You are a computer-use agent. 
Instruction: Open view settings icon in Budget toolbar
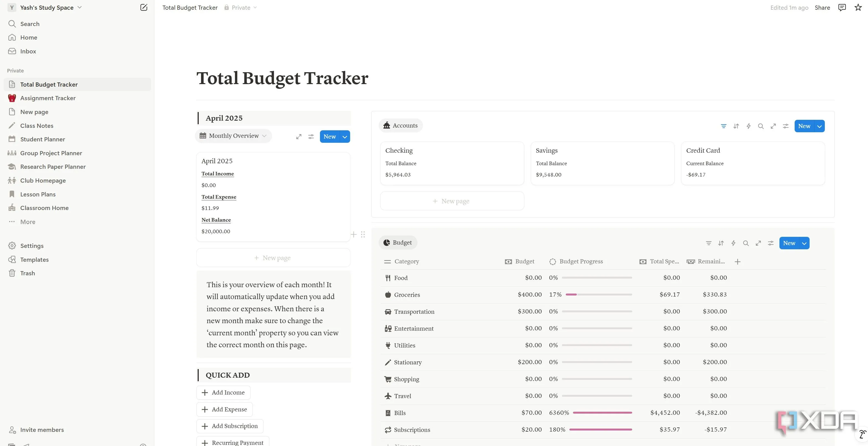point(771,243)
